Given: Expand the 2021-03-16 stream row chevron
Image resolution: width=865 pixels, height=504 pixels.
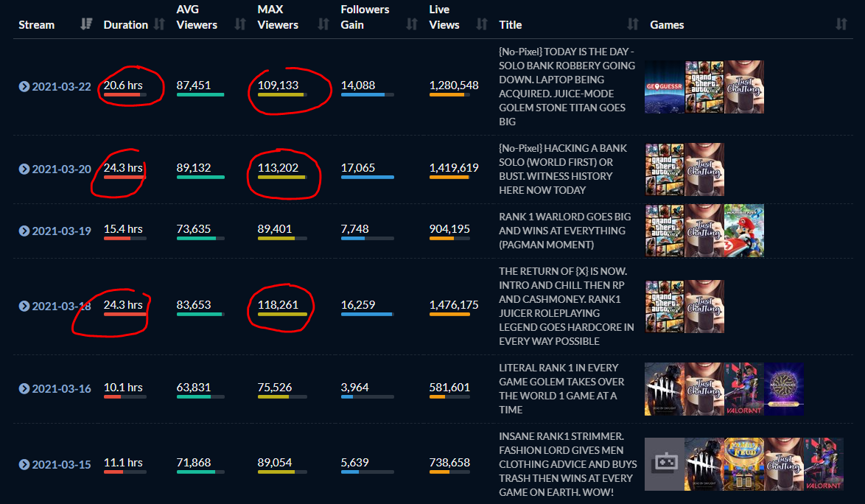Looking at the screenshot, I should (x=24, y=388).
